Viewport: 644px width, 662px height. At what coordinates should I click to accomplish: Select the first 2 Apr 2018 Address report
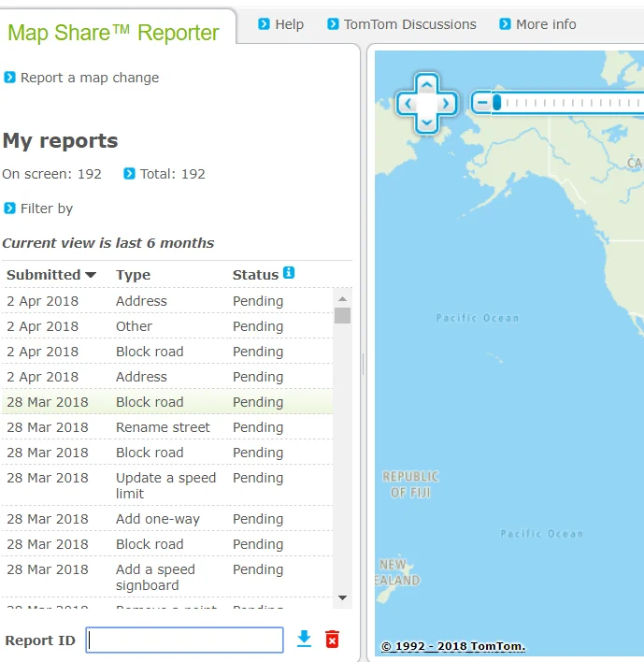pos(167,301)
